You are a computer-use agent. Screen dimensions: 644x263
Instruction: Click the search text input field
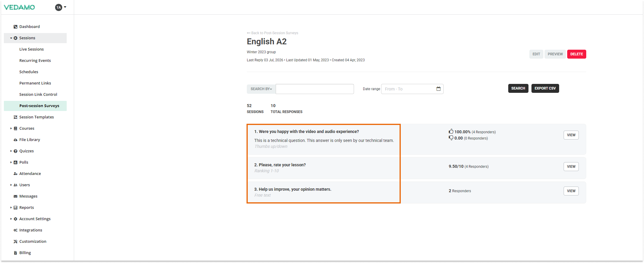[x=315, y=89]
